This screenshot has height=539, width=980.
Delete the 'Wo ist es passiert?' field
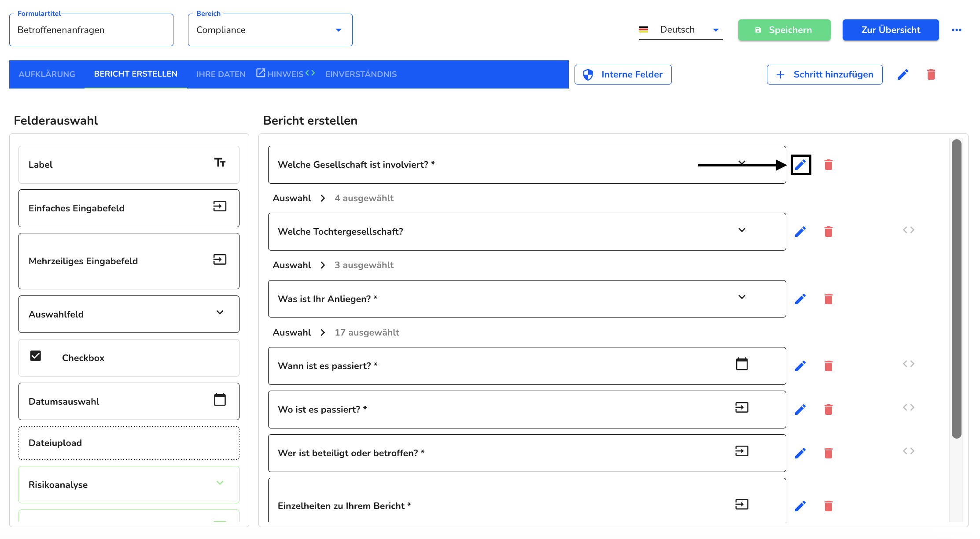[828, 410]
